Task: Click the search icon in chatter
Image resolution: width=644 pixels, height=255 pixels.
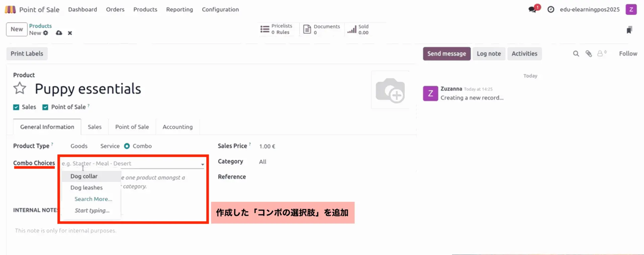Action: (576, 54)
